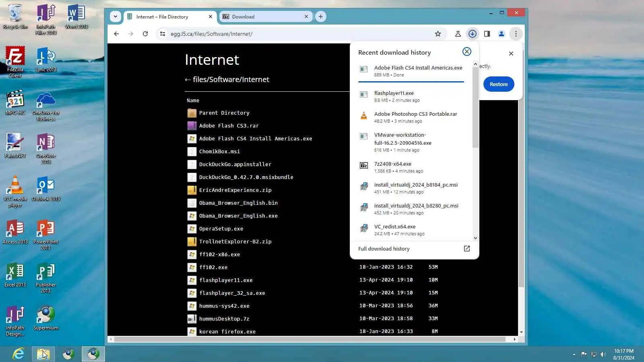Open the Word 2013 desktop shortcut
644x362 pixels.
76,17
